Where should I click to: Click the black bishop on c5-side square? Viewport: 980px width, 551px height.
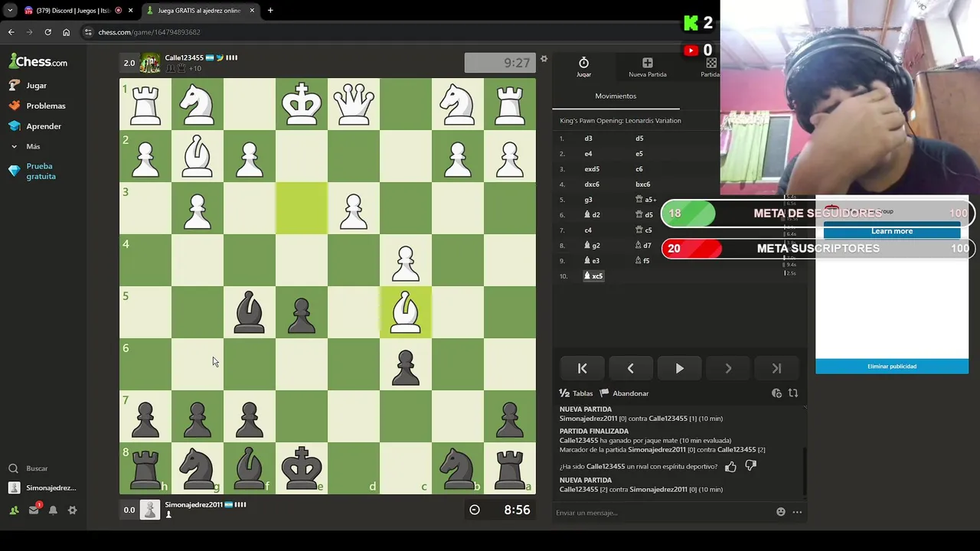(250, 312)
